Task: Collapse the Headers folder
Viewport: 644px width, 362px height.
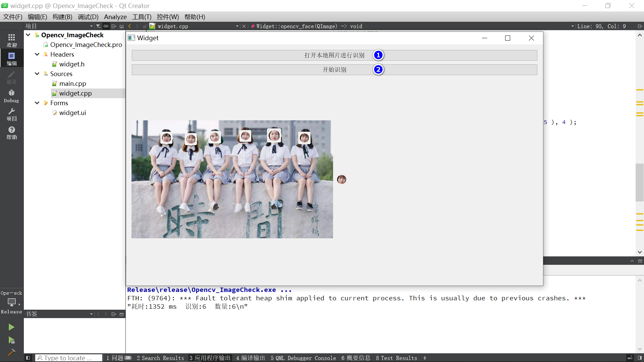Action: pyautogui.click(x=37, y=54)
